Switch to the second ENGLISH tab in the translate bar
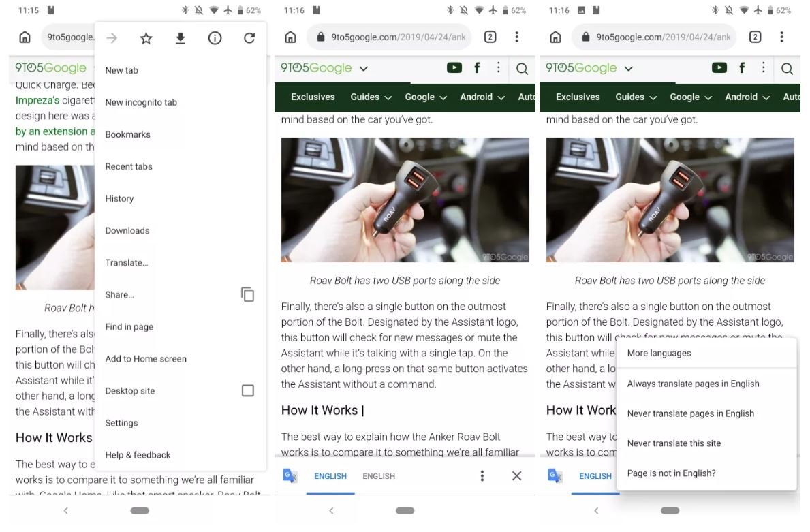Image resolution: width=810 pixels, height=532 pixels. pyautogui.click(x=379, y=476)
